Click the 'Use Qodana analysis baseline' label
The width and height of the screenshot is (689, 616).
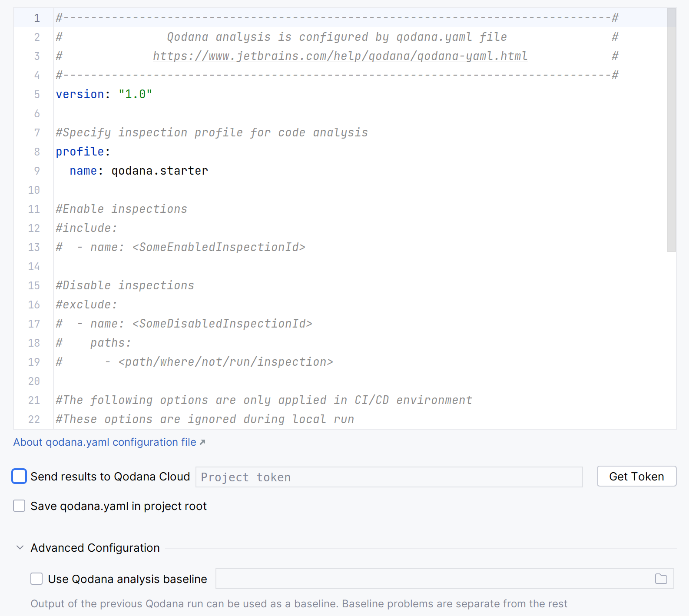(127, 579)
